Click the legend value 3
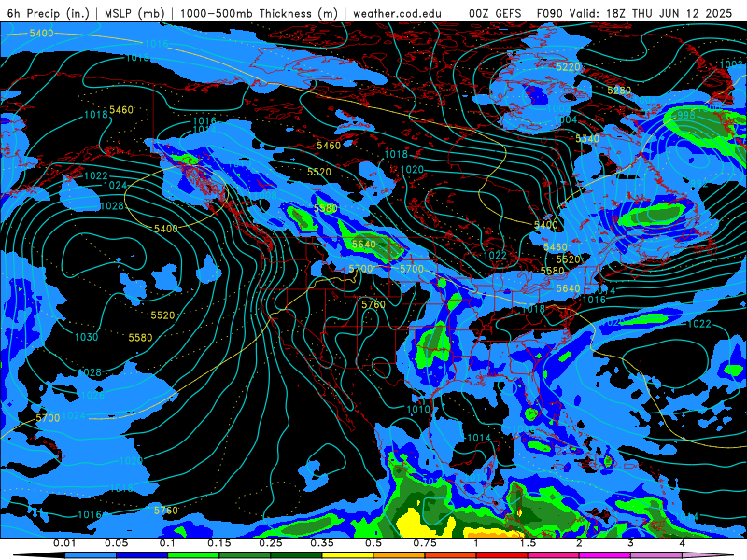The image size is (747, 560). 630,543
